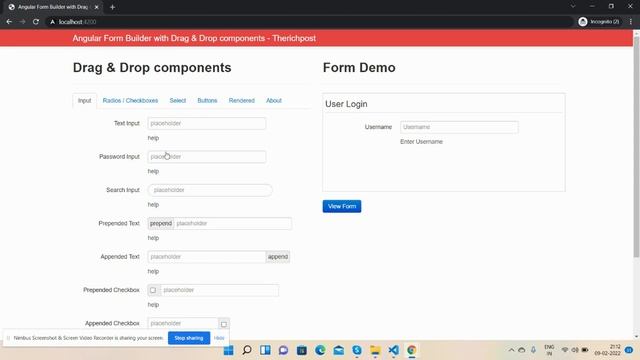Open the Windows Start menu
Image resolution: width=640 pixels, height=360 pixels.
[x=229, y=350]
